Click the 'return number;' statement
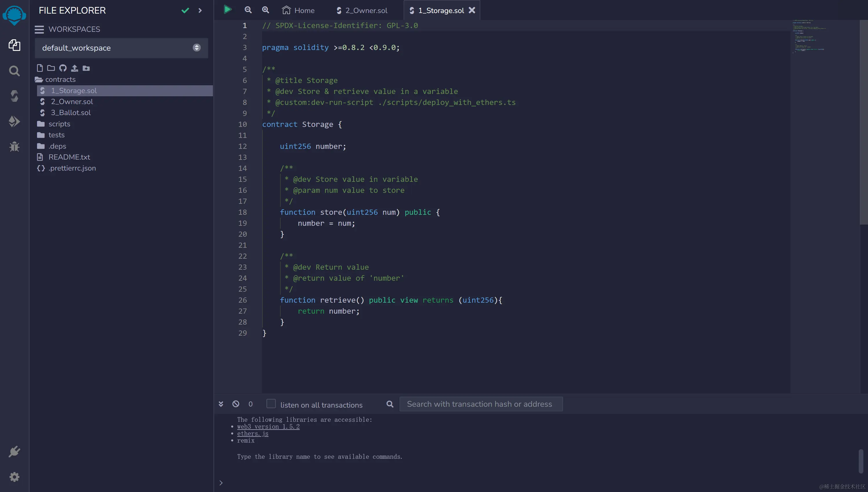This screenshot has height=492, width=868. (x=328, y=311)
